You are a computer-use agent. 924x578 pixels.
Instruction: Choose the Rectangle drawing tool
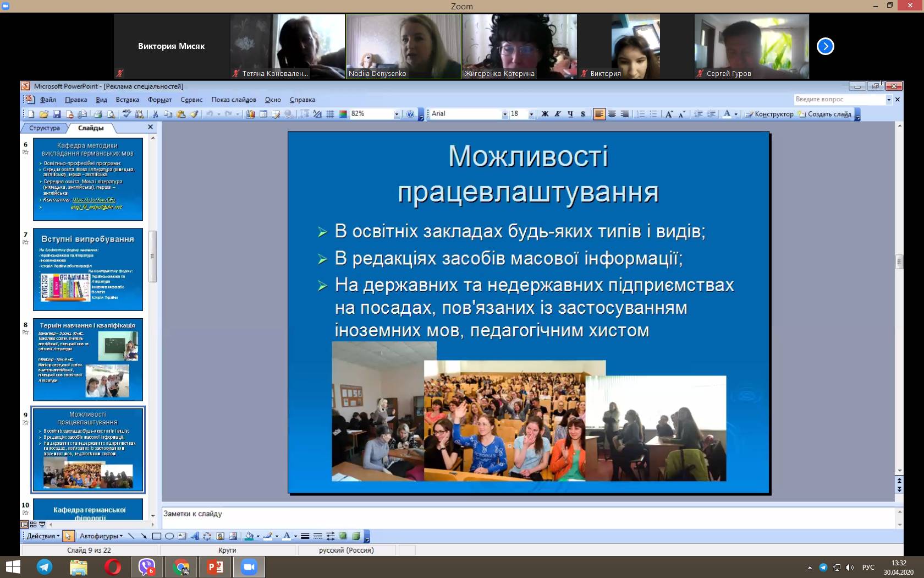pyautogui.click(x=157, y=536)
